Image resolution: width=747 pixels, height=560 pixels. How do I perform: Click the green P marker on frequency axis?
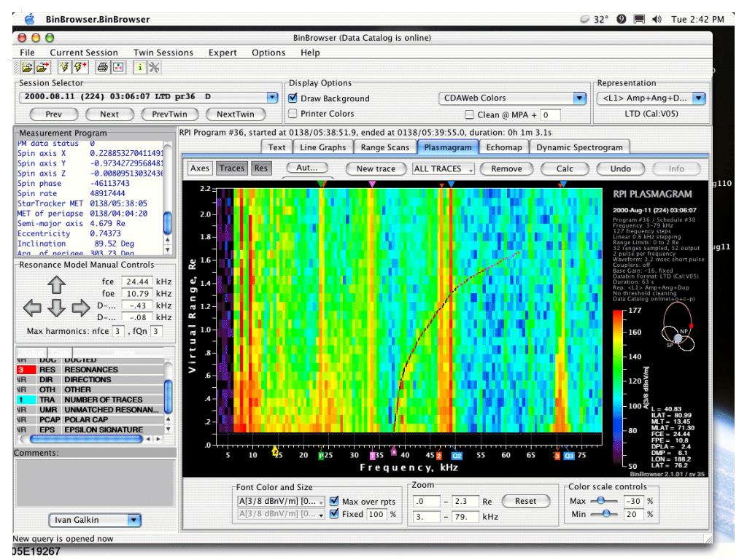(x=321, y=456)
